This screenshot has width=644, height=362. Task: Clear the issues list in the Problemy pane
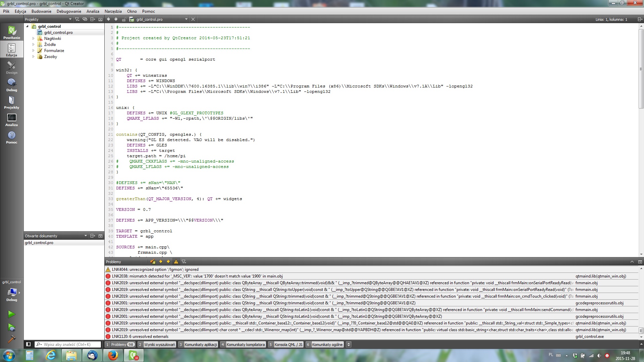pos(153,262)
